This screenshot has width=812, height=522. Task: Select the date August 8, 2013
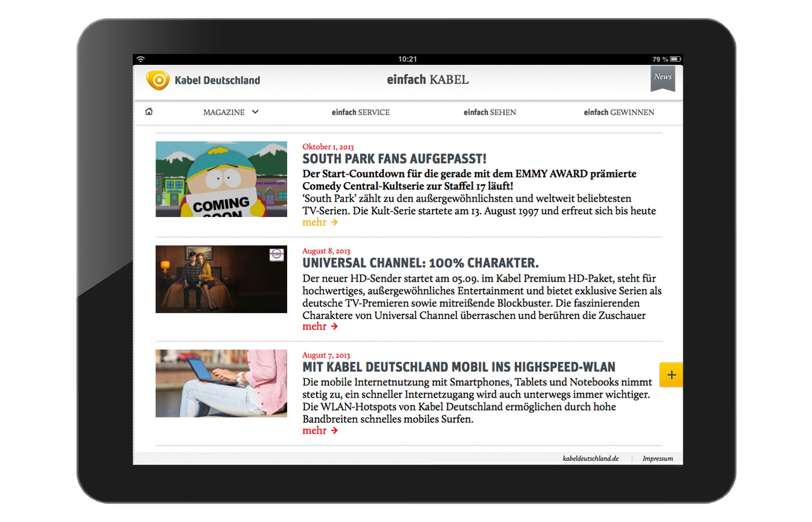tap(326, 251)
